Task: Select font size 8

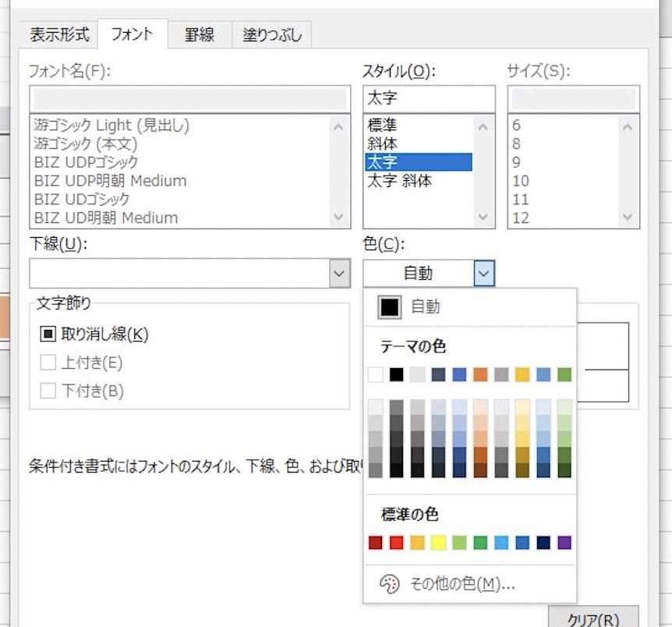Action: (516, 143)
